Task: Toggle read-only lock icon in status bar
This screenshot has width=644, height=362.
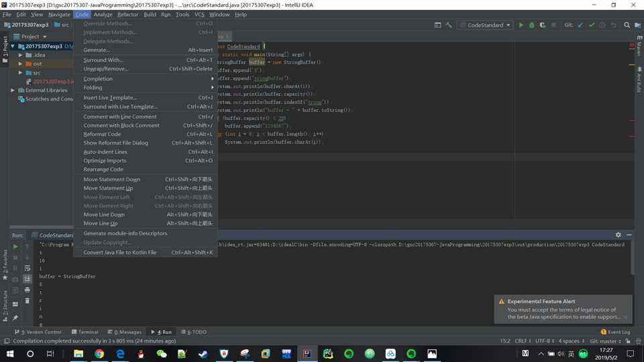Action: coord(628,341)
